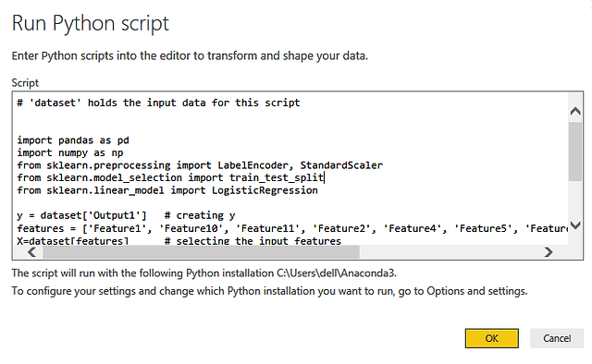Click the Cancel button

pos(557,338)
